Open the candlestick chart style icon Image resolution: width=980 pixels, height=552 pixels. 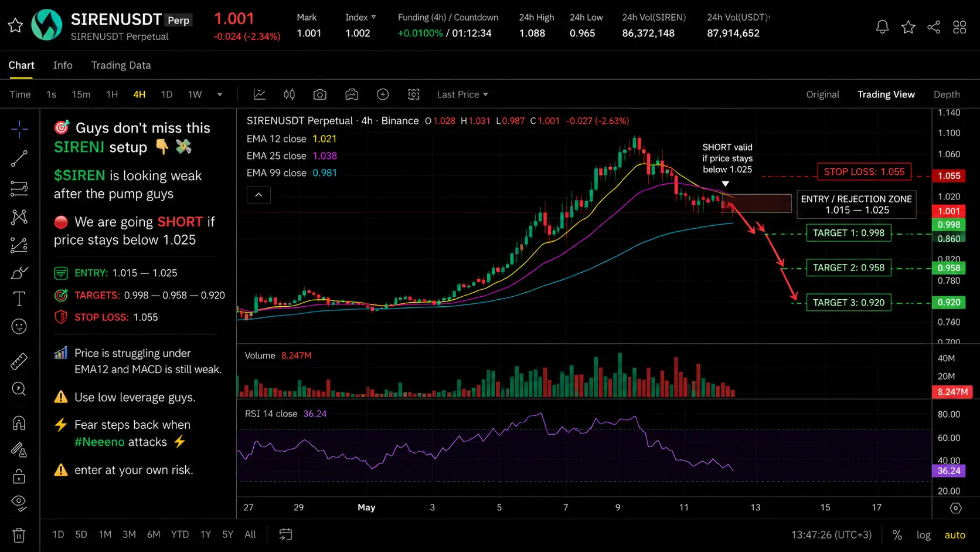tap(290, 94)
